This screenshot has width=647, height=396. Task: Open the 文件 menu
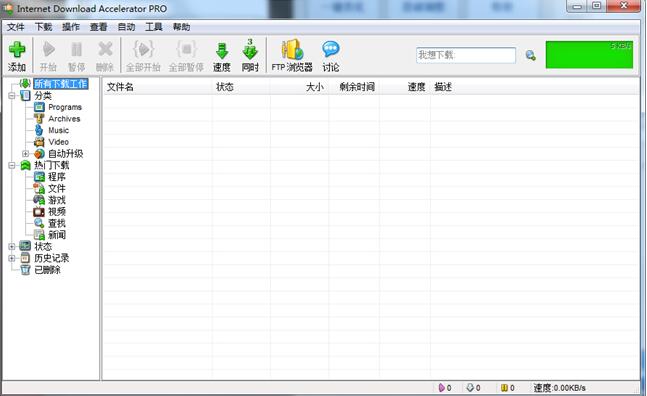click(x=16, y=27)
